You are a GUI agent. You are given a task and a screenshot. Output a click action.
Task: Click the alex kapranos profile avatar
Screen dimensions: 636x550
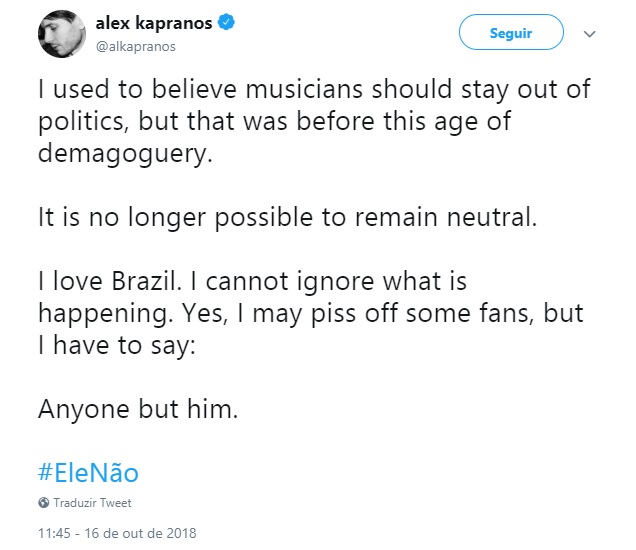(x=61, y=35)
